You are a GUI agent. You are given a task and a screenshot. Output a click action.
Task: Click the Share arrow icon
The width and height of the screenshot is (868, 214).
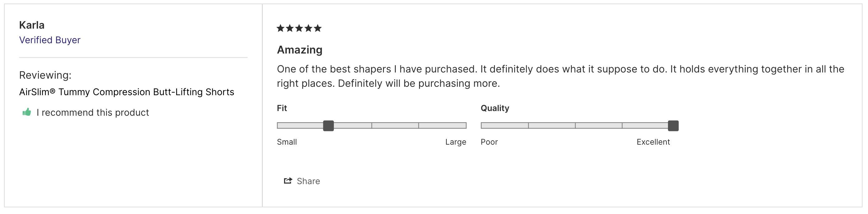coord(288,181)
